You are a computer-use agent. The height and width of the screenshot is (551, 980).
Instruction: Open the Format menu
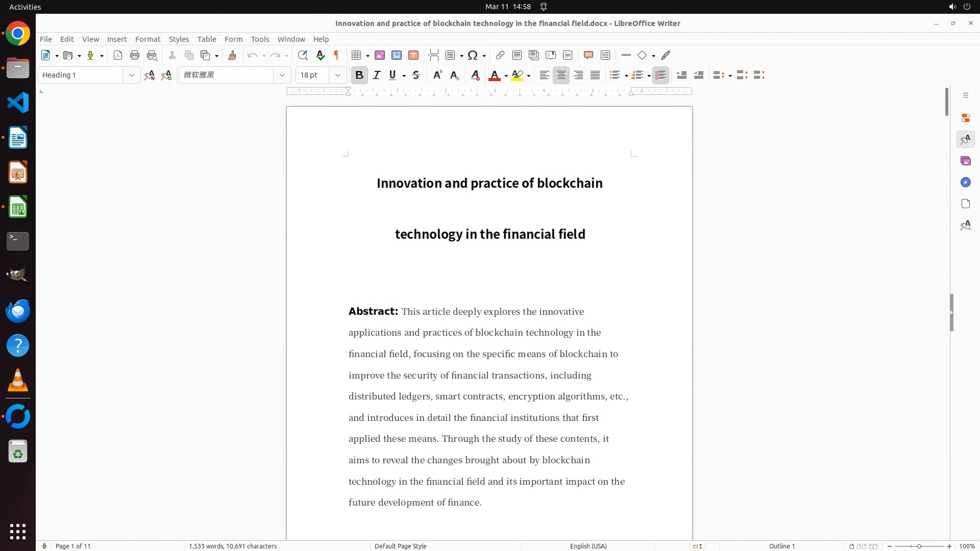pyautogui.click(x=148, y=39)
